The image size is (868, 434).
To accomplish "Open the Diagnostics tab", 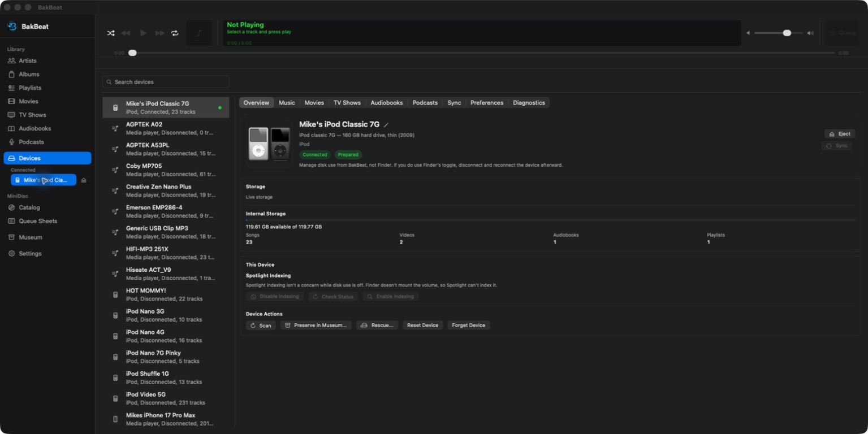I will [x=529, y=103].
